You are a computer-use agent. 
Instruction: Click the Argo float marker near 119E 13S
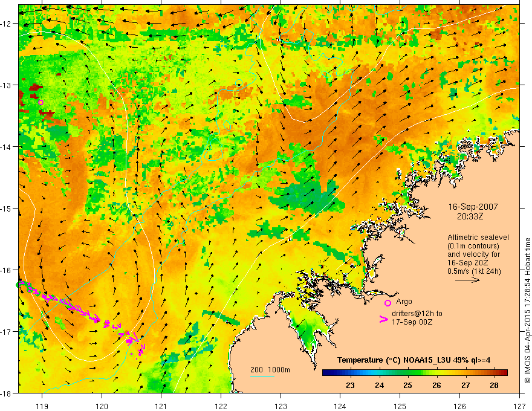(x=41, y=102)
